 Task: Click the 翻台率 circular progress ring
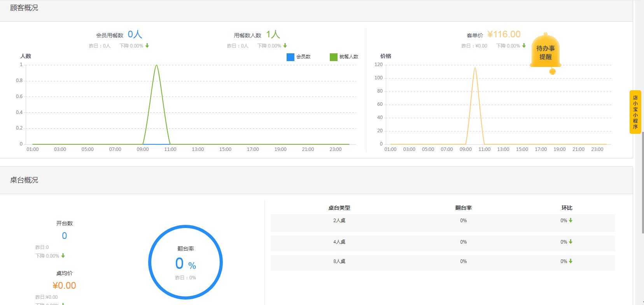tap(185, 226)
